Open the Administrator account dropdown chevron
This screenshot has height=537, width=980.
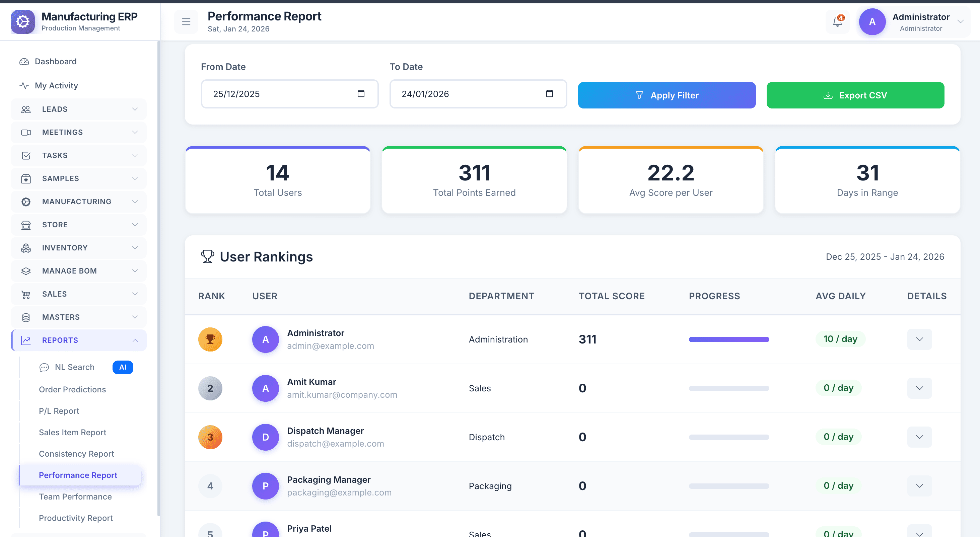pos(960,22)
